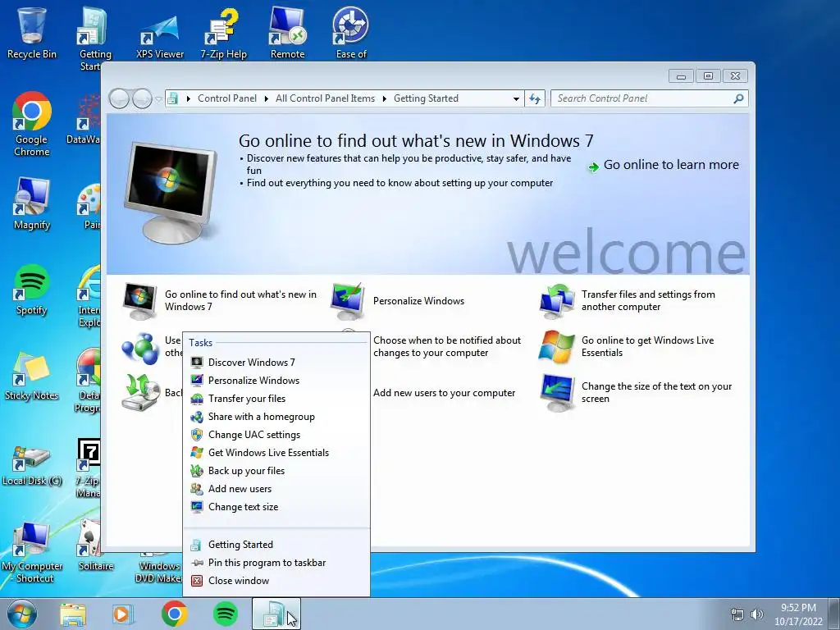
Task: Open Magnify desktop shortcut
Action: [x=32, y=203]
